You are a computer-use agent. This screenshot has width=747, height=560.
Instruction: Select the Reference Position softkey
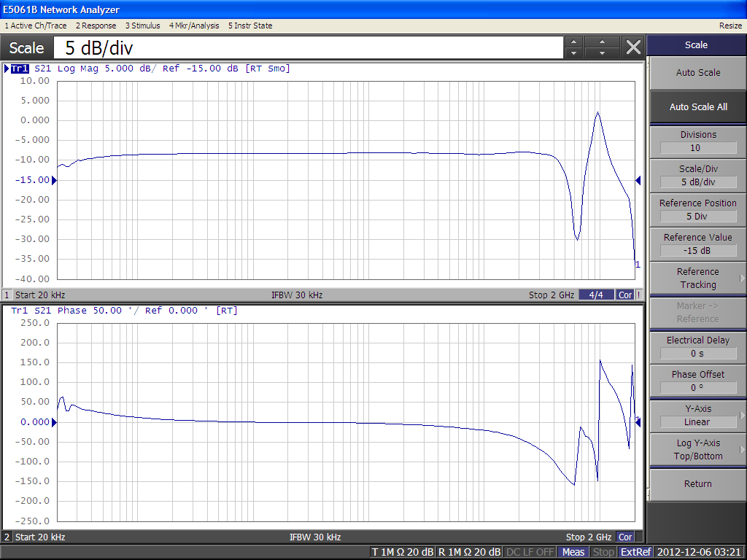pyautogui.click(x=698, y=210)
